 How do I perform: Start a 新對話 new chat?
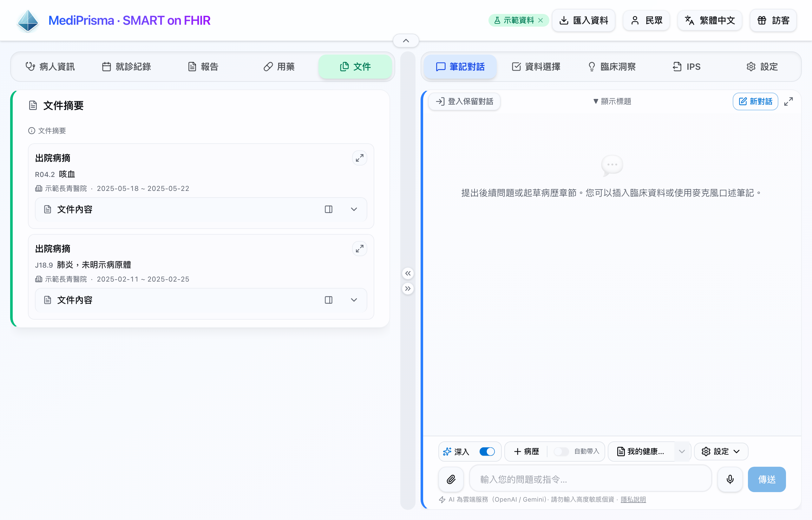tap(756, 101)
